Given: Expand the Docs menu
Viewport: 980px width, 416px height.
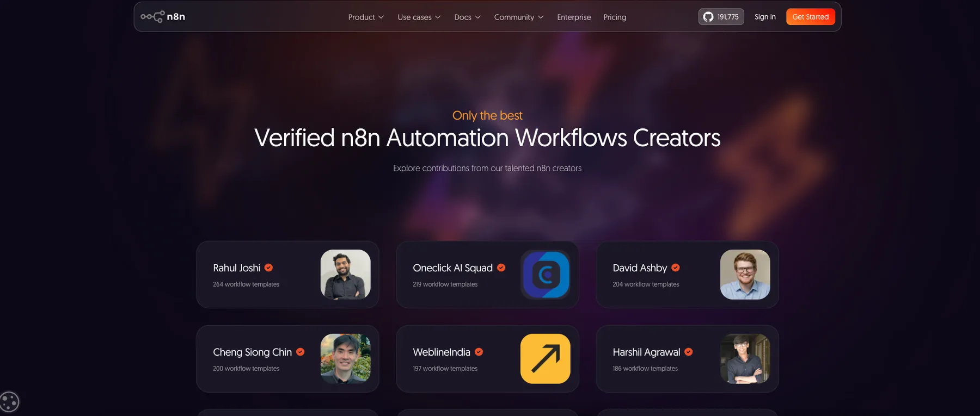Looking at the screenshot, I should [467, 17].
